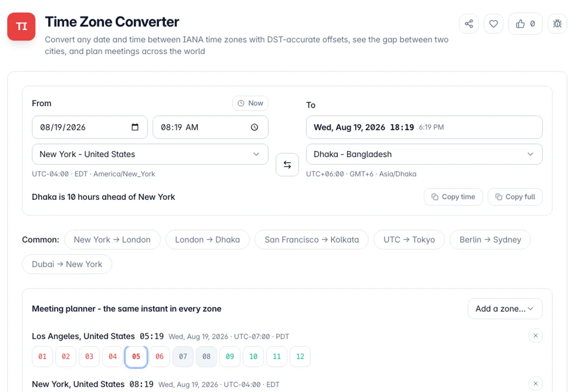The width and height of the screenshot is (580, 392).
Task: Select hour 01 in Los Angeles row
Action: coord(43,357)
